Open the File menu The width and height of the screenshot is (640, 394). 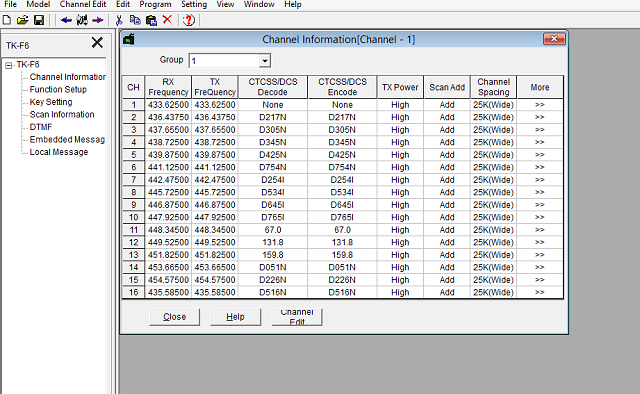click(10, 4)
